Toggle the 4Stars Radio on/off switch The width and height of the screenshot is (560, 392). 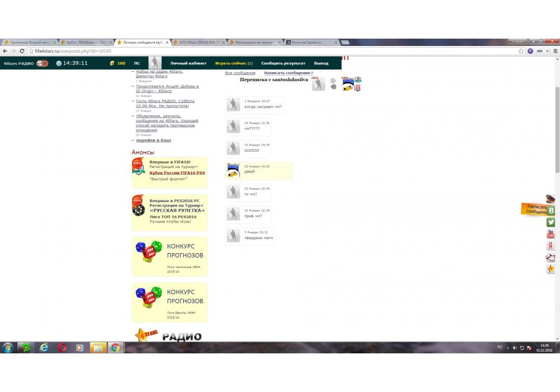coord(42,63)
